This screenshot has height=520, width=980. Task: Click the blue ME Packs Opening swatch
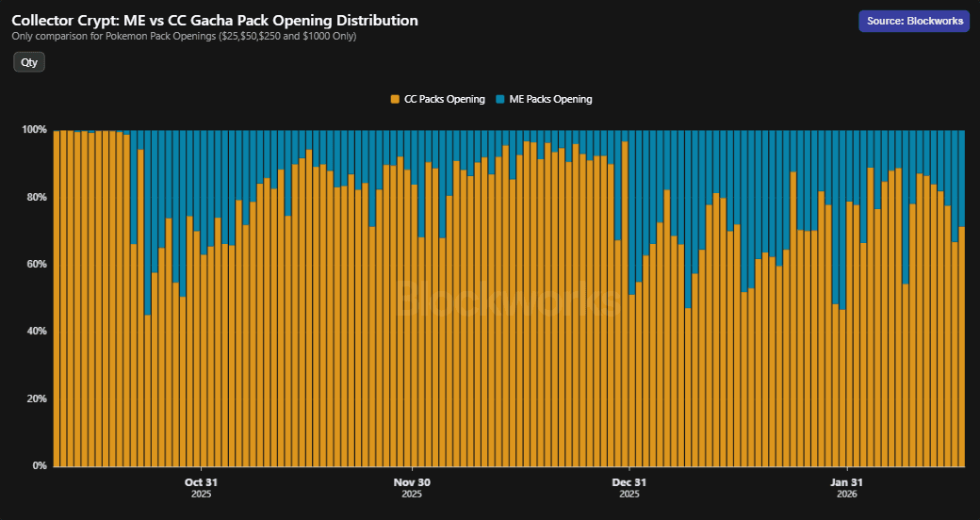coord(500,99)
